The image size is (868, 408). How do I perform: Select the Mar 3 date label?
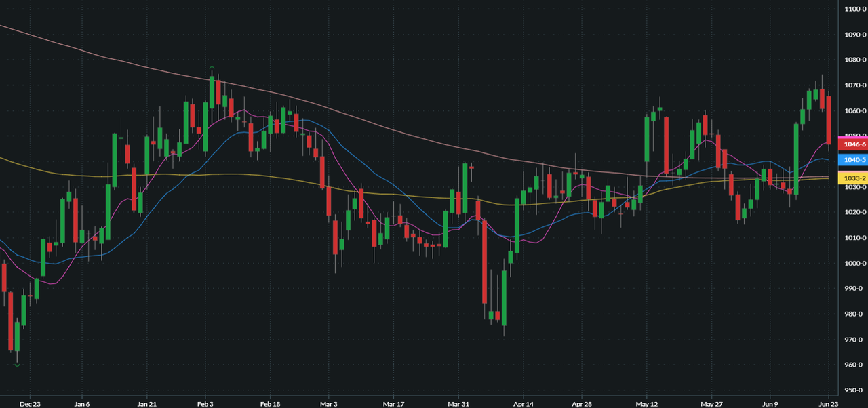coord(328,403)
